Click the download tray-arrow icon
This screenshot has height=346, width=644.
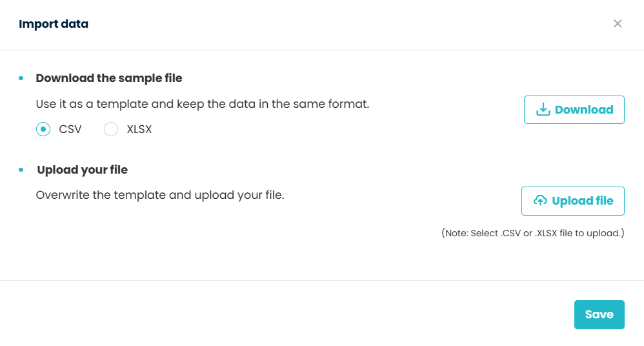543,110
